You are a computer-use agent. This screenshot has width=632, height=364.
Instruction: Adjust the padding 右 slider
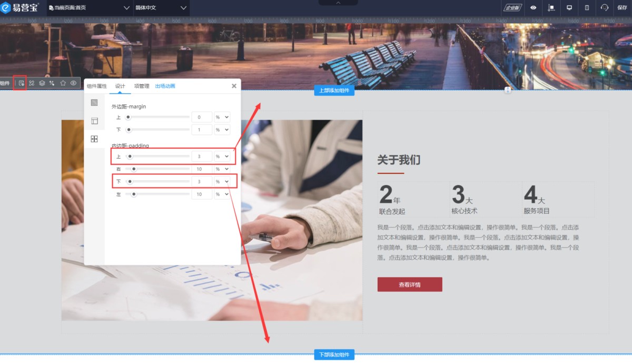tap(157, 169)
